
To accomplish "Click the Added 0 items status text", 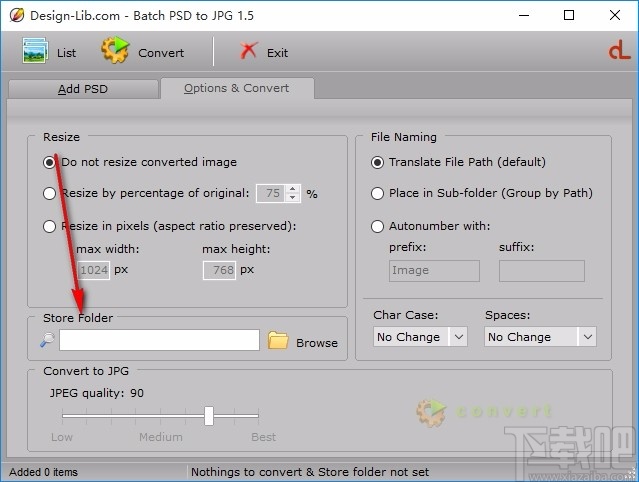I will 43,472.
